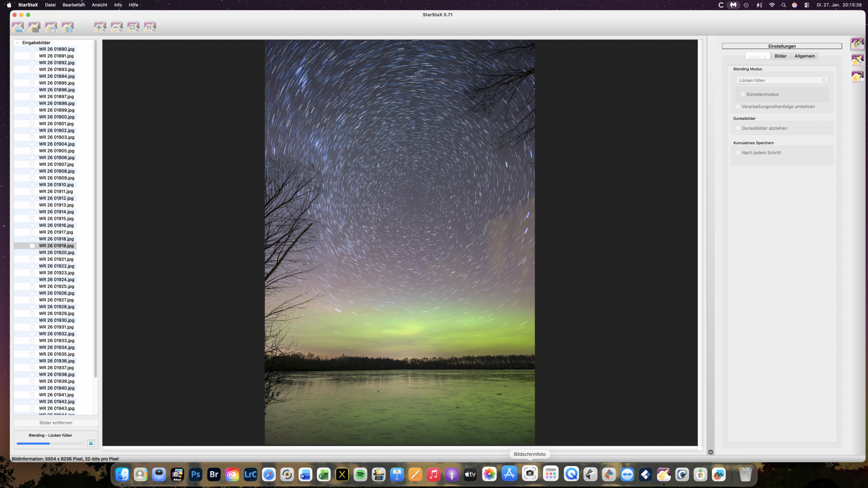Open the question mark help panel icon
Screen dimensions: 868x488
(x=857, y=77)
